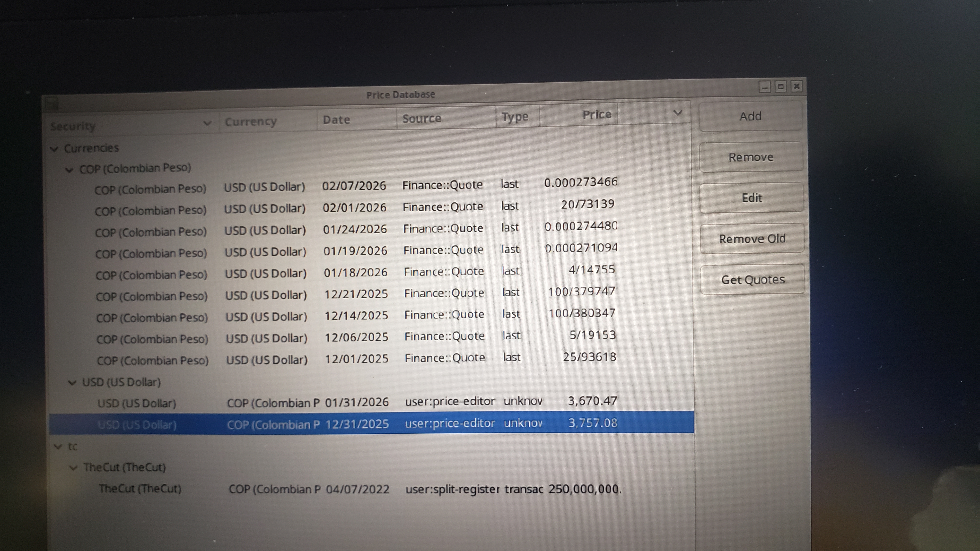This screenshot has height=551, width=980.
Task: Collapse the tc namespace node
Action: pos(58,447)
